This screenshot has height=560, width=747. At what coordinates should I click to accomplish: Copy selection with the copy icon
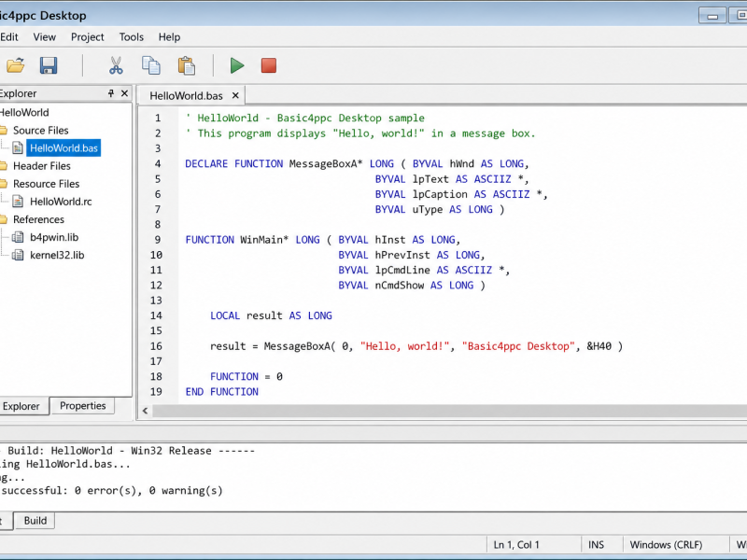pyautogui.click(x=151, y=65)
